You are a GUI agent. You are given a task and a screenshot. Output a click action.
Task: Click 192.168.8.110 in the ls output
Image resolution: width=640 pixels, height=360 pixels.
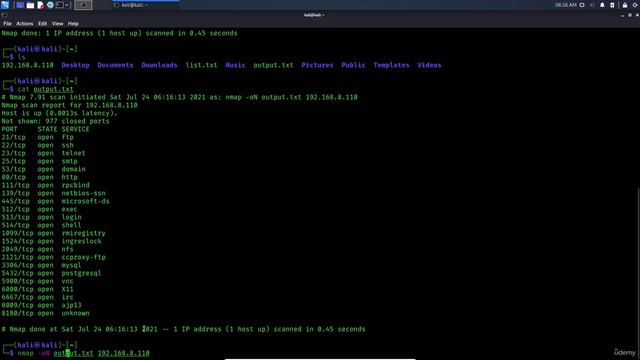(27, 65)
